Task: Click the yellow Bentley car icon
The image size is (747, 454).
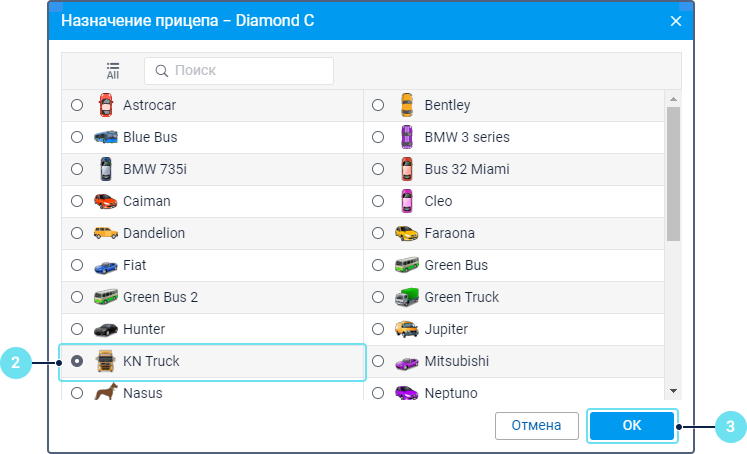Action: pos(406,105)
